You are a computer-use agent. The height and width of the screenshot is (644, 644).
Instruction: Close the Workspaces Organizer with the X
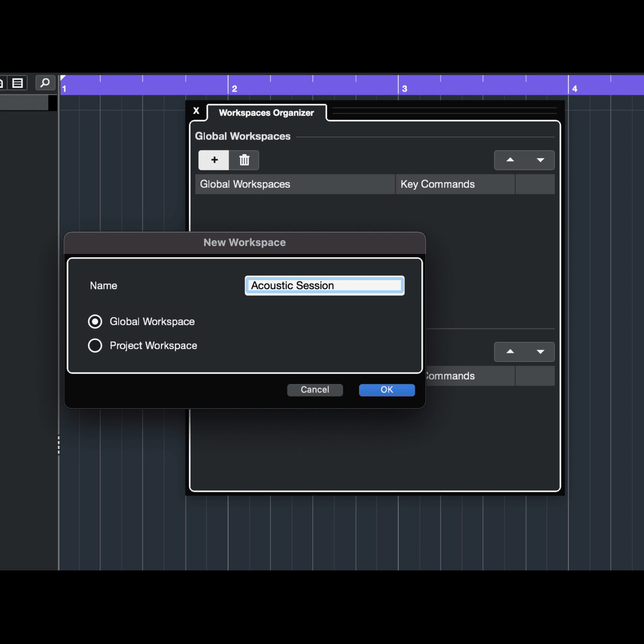pos(196,111)
